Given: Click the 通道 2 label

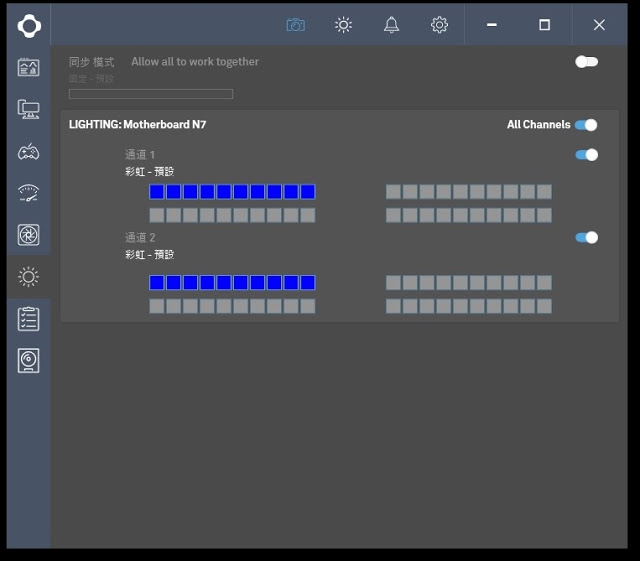Looking at the screenshot, I should click(x=140, y=238).
